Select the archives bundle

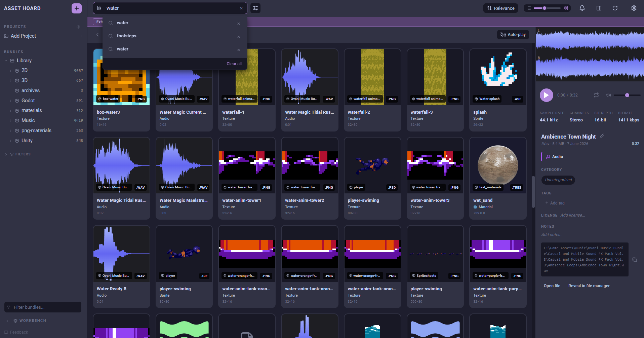(31, 90)
